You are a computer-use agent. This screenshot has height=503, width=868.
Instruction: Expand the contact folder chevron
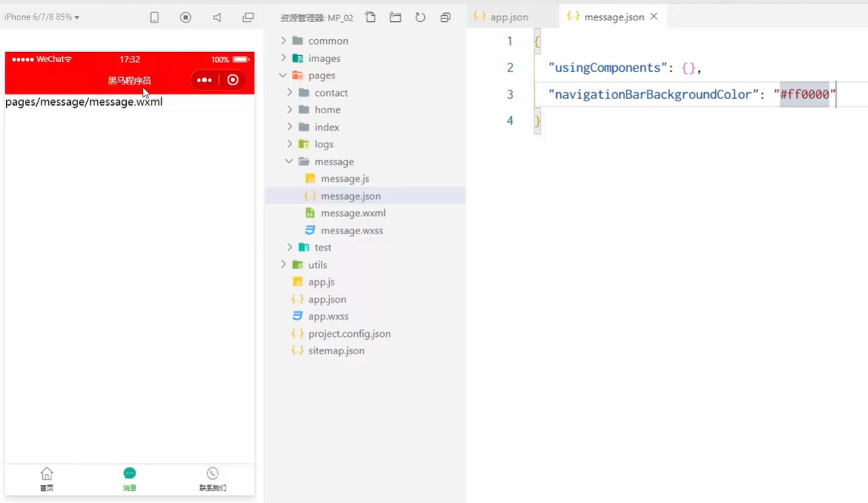point(290,92)
